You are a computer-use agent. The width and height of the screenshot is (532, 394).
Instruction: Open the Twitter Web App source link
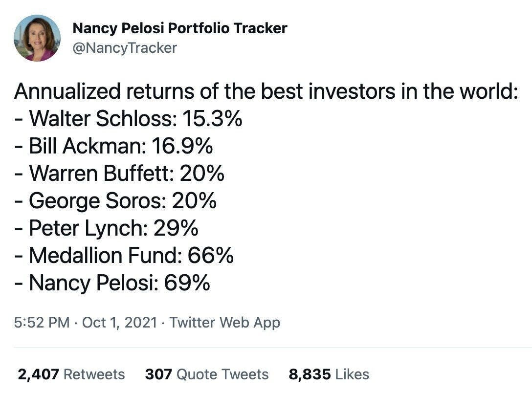[224, 323]
